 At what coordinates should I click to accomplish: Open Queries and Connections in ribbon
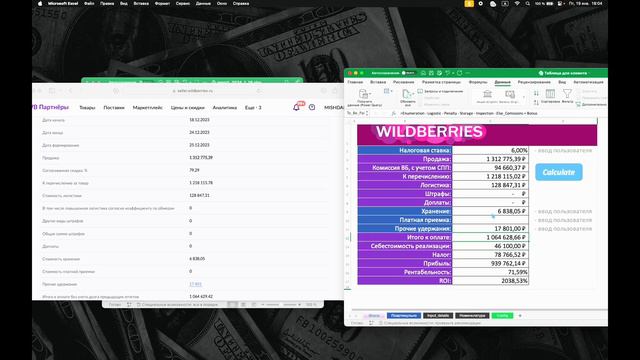[x=440, y=91]
